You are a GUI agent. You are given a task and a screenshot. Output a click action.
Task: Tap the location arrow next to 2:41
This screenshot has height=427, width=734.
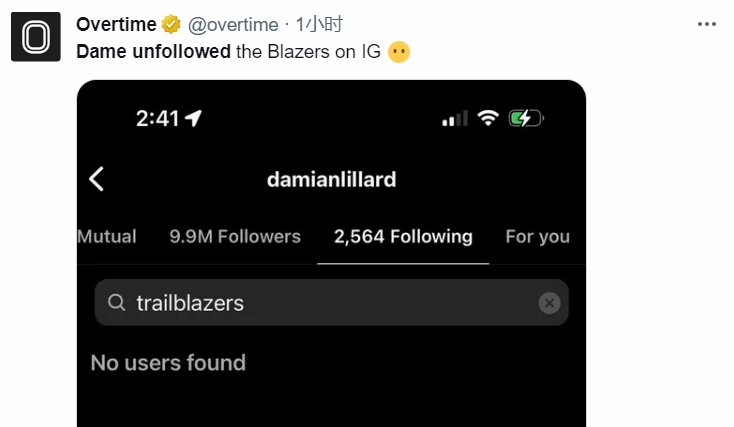pos(193,118)
